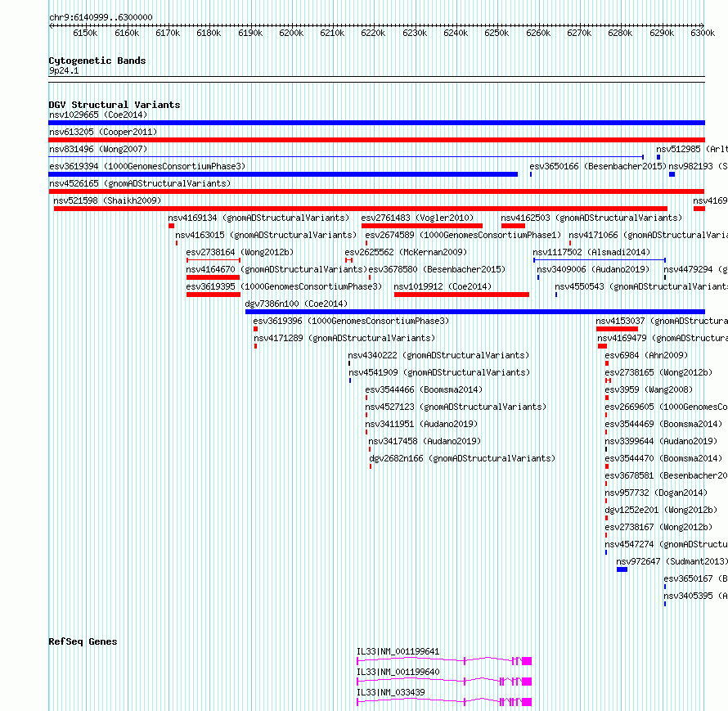This screenshot has height=711, width=728.
Task: Click nsv4153037 variant label
Action: [662, 321]
